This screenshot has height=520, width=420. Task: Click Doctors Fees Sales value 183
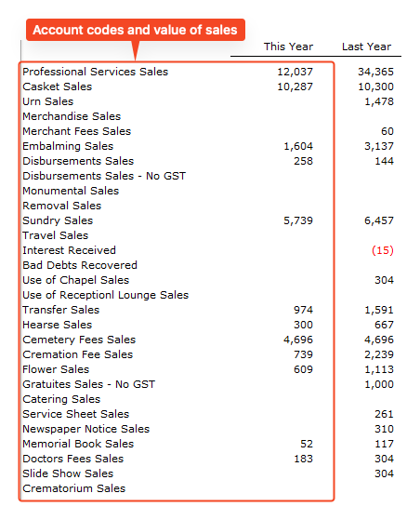click(304, 459)
